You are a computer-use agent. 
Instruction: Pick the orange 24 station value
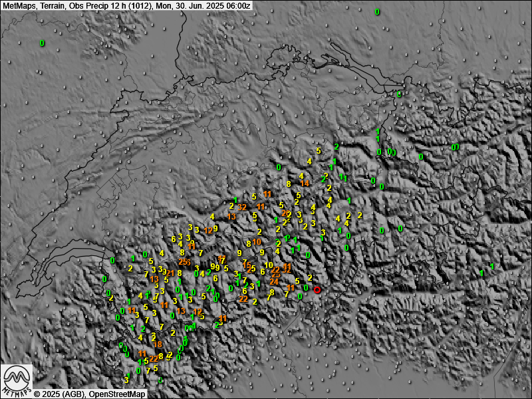(274, 282)
